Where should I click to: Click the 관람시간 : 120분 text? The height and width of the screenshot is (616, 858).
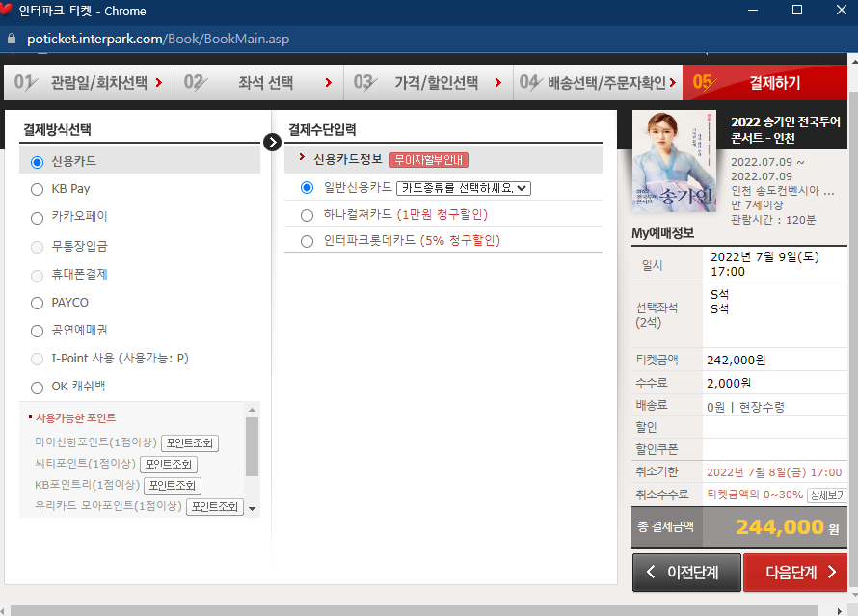(x=773, y=220)
